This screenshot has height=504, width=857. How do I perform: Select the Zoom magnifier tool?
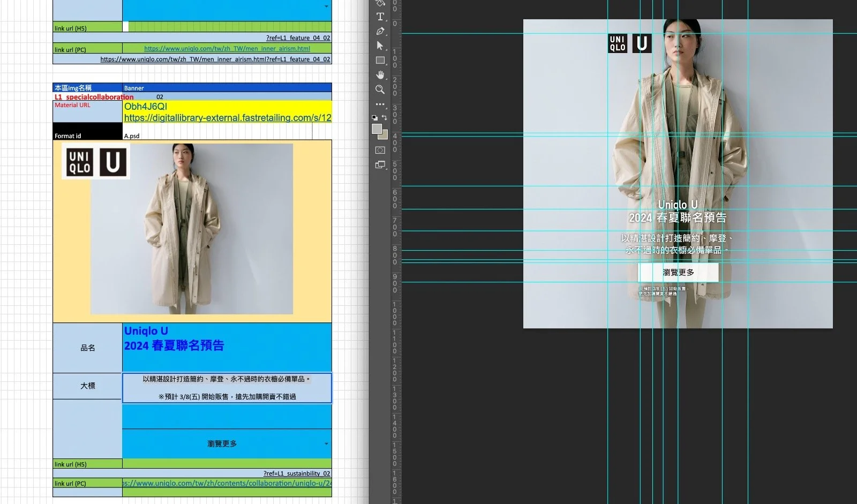tap(380, 89)
